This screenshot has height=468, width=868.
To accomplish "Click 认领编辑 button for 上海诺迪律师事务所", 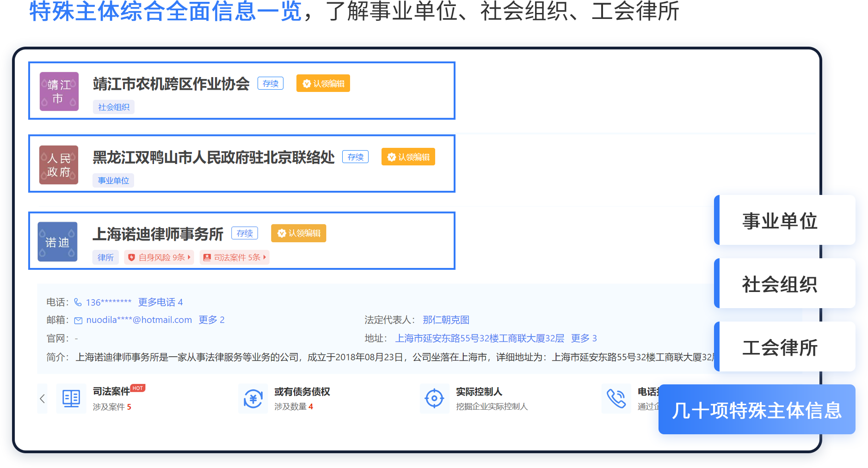I will [299, 233].
